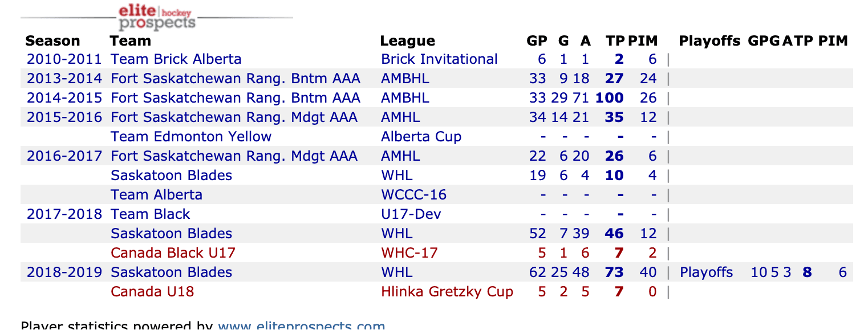This screenshot has width=868, height=334.
Task: Open the 2016-2017 season link
Action: click(x=64, y=156)
